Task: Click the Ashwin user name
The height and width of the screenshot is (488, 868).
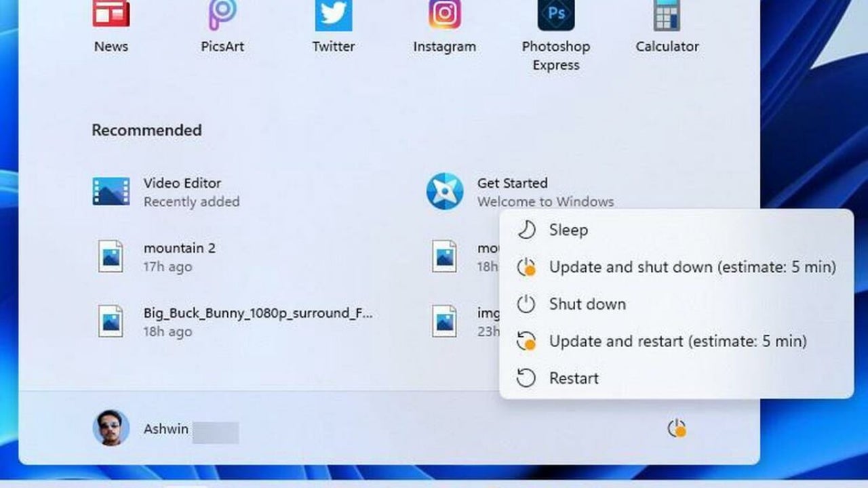Action: click(x=166, y=429)
